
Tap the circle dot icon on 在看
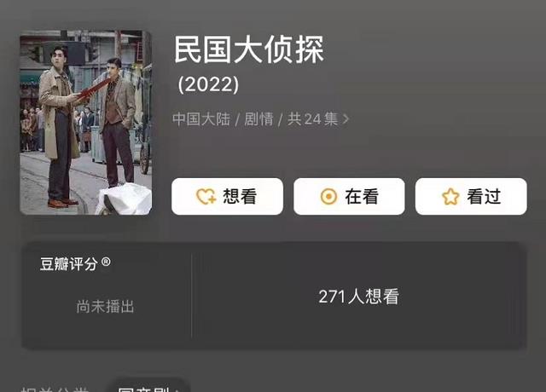click(x=328, y=197)
